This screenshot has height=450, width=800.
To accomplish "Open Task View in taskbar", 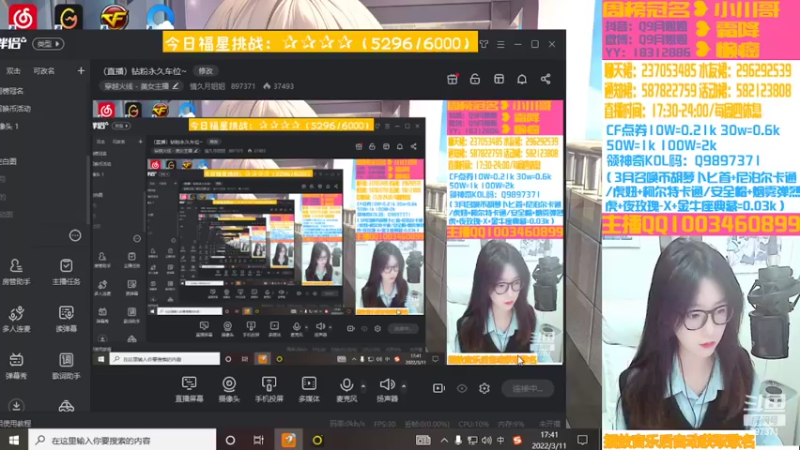I will pyautogui.click(x=259, y=440).
